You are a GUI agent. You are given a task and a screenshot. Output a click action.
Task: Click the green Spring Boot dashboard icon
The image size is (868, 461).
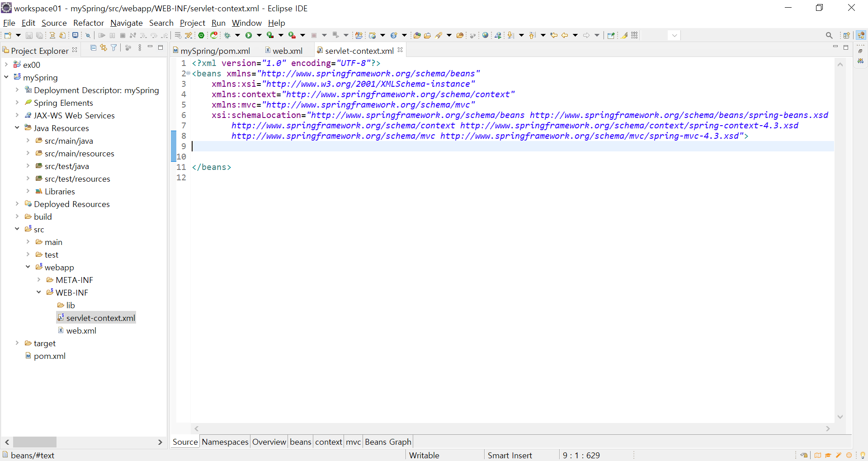click(202, 35)
